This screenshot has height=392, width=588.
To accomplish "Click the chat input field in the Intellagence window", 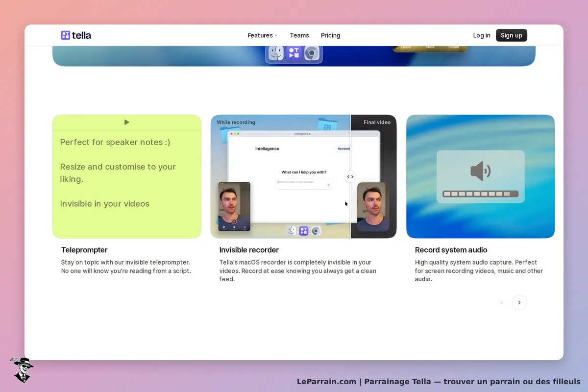I will [x=304, y=184].
